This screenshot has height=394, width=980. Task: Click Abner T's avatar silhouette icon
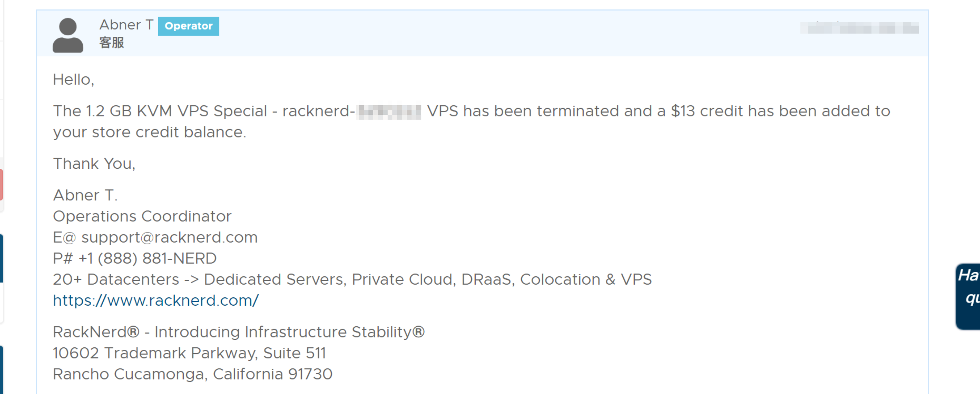(x=68, y=35)
